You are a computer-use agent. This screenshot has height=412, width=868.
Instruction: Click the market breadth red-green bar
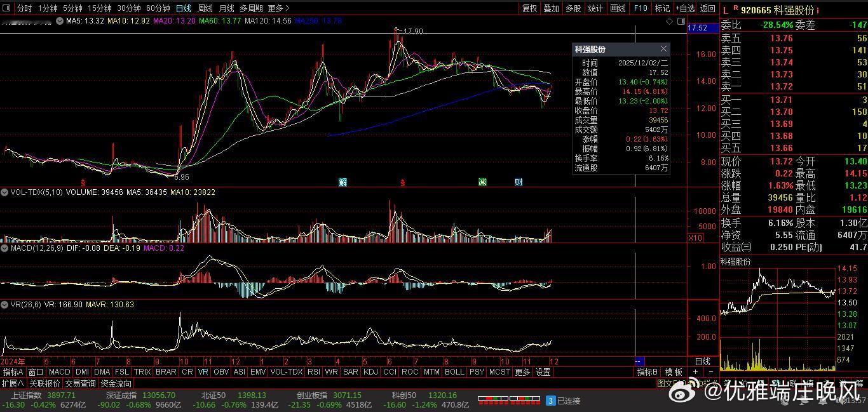tap(509, 401)
